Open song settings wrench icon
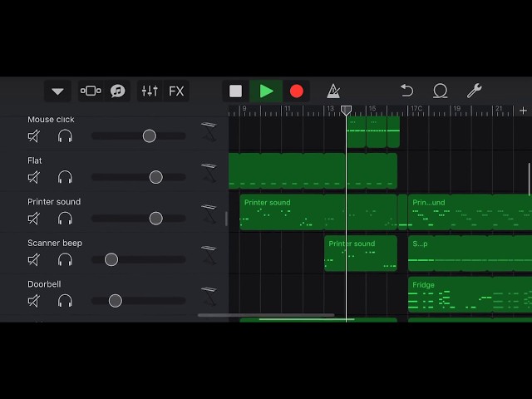Image resolution: width=532 pixels, height=399 pixels. [x=474, y=91]
